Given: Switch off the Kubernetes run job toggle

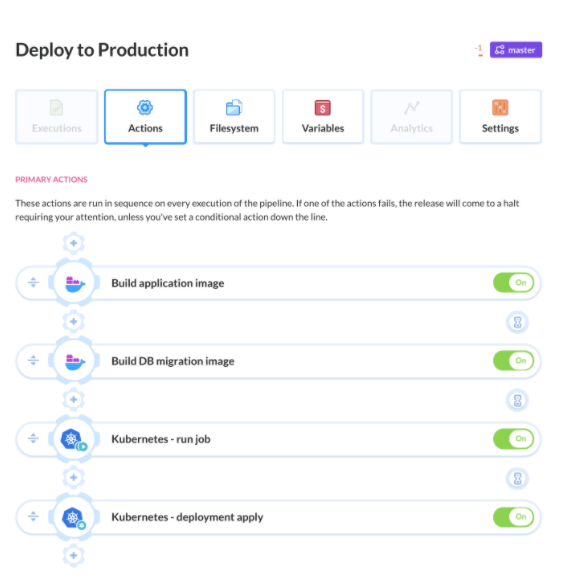Looking at the screenshot, I should pyautogui.click(x=513, y=439).
